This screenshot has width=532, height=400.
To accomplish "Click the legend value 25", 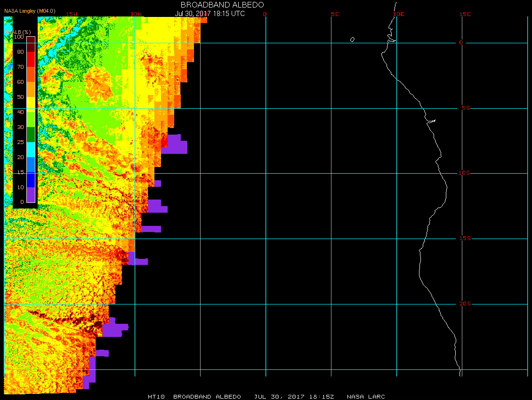I will click(20, 142).
